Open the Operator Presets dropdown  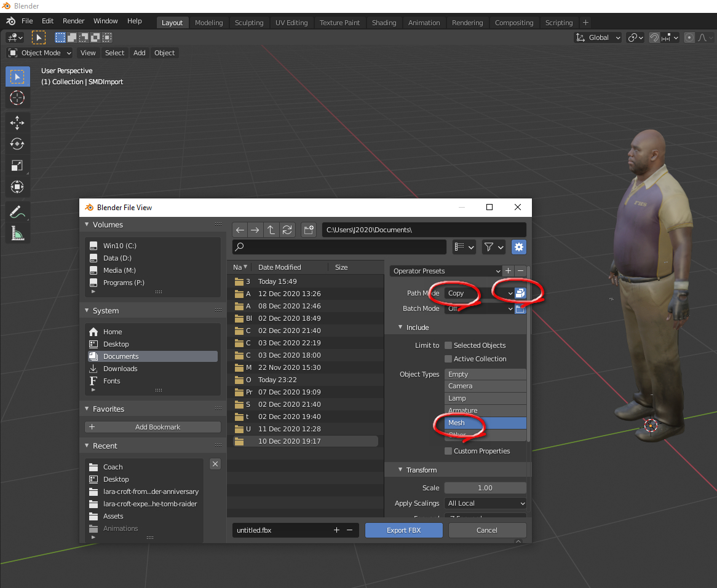pyautogui.click(x=446, y=271)
